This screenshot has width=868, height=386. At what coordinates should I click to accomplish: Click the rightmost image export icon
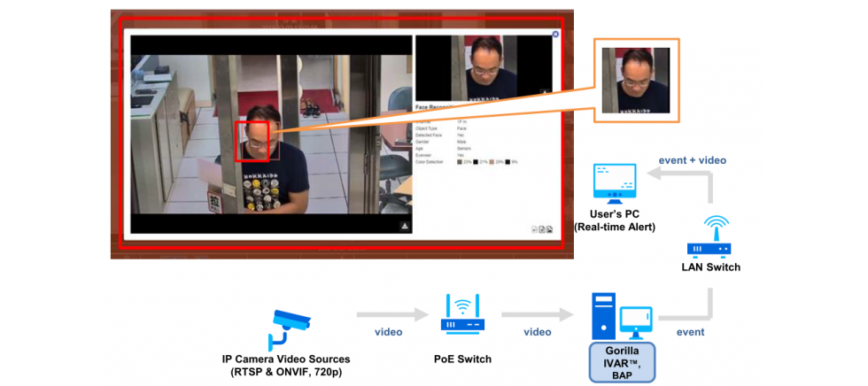[x=549, y=228]
